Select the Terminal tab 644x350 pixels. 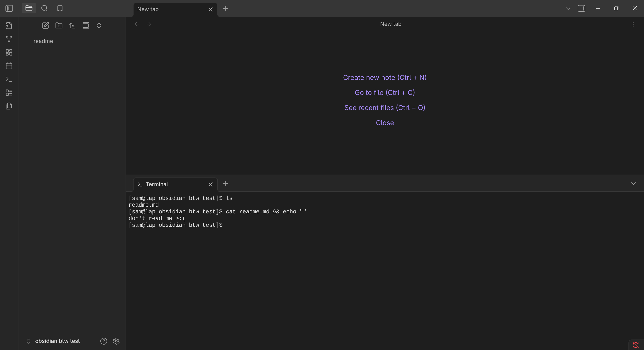pyautogui.click(x=157, y=184)
